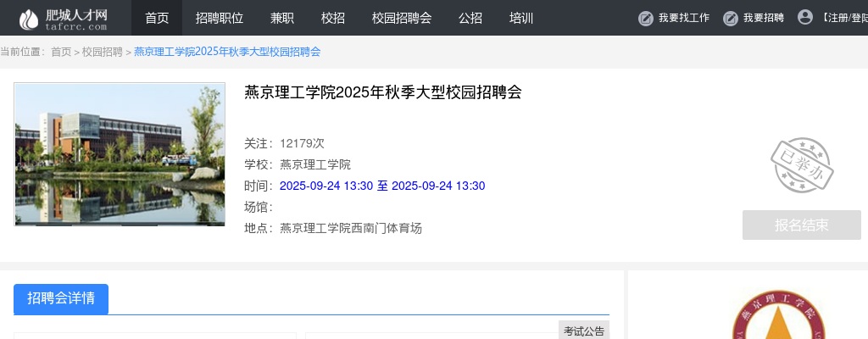Image resolution: width=868 pixels, height=339 pixels.
Task: Click the 燕京理工学院 school emblem logo
Action: 777,318
